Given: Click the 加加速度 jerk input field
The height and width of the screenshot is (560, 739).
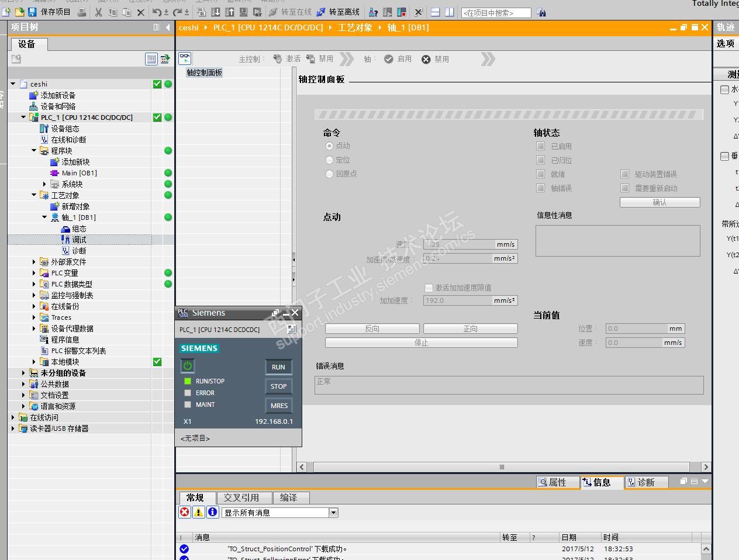Looking at the screenshot, I should (x=459, y=300).
